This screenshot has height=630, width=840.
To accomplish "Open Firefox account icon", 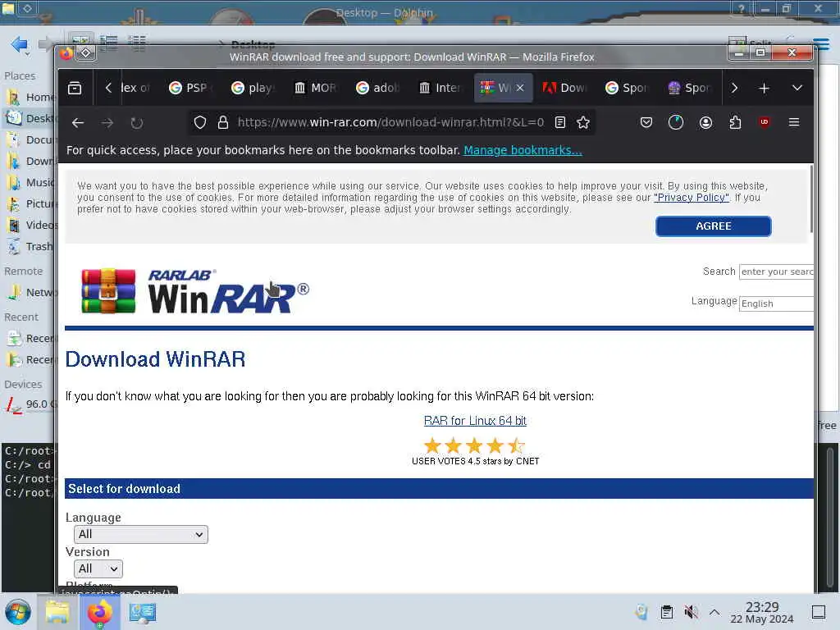I will (705, 123).
